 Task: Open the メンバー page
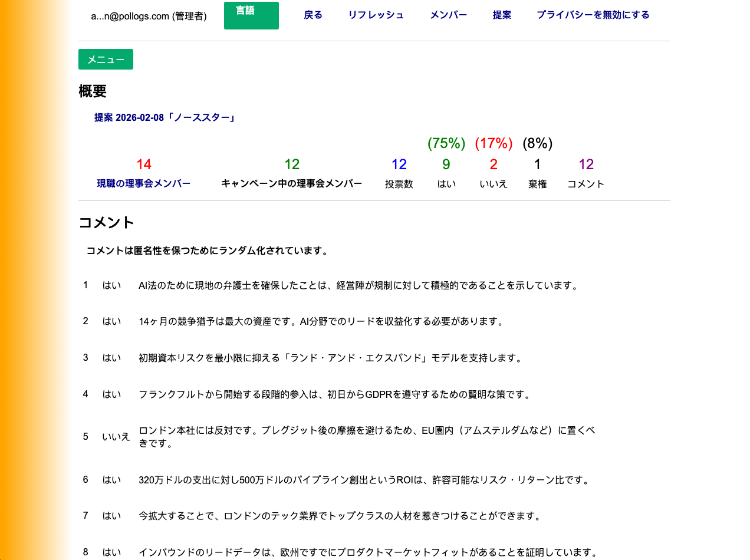coord(449,15)
